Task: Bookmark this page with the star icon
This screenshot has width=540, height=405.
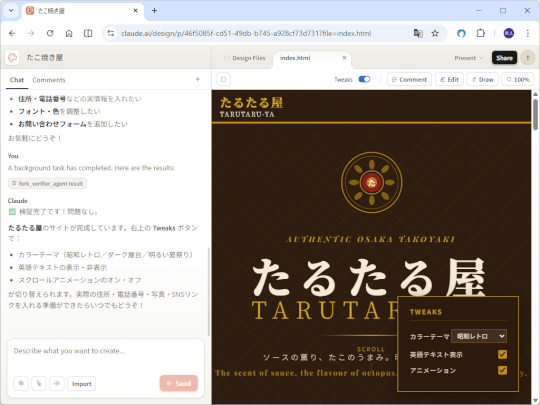Action: (435, 33)
